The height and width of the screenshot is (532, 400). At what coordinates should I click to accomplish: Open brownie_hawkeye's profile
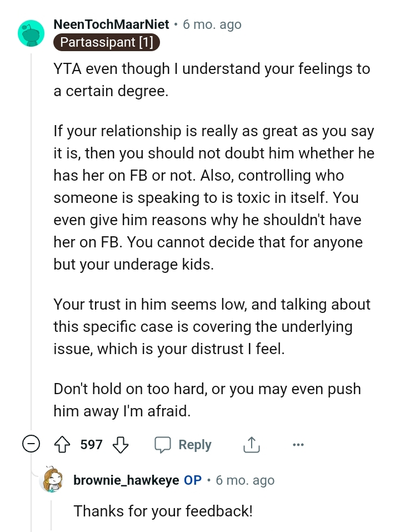coord(126,480)
